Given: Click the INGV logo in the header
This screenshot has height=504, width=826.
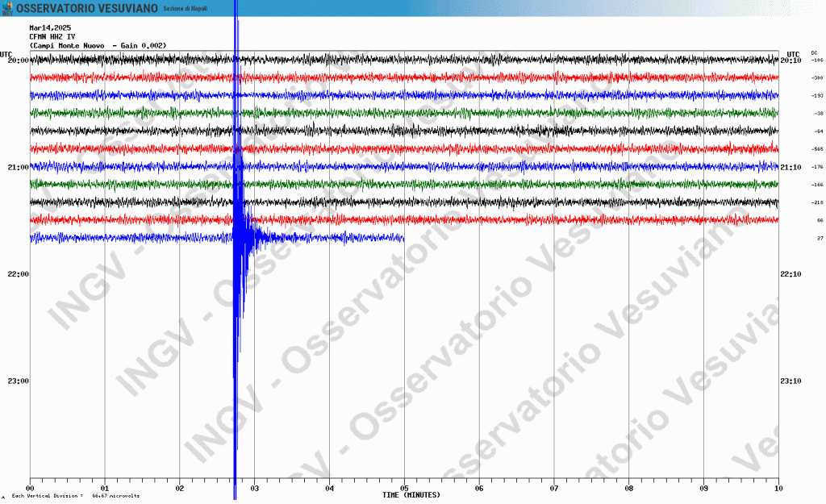Looking at the screenshot, I should point(7,8).
